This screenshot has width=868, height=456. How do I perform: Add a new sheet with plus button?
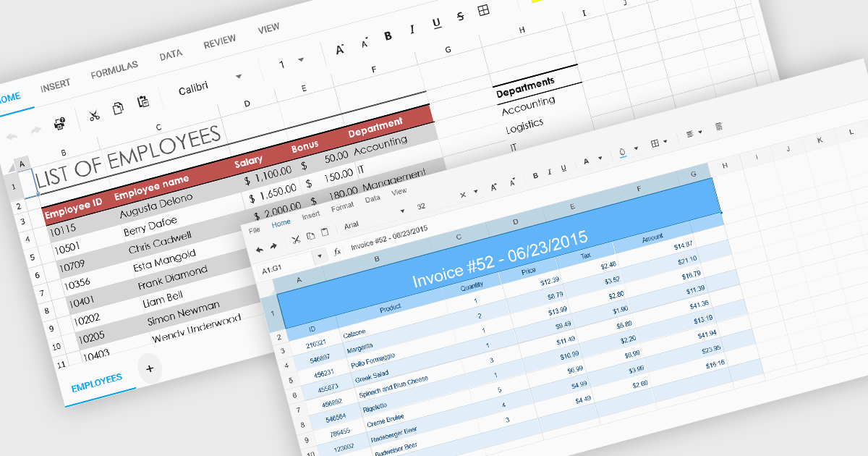pos(150,368)
